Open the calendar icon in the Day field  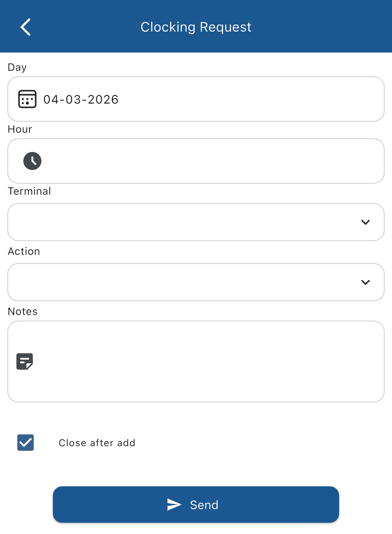(28, 99)
